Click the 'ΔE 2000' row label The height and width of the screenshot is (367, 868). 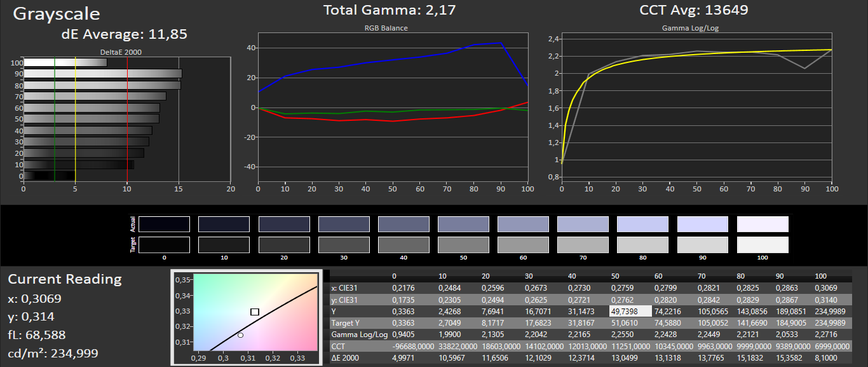(x=346, y=357)
